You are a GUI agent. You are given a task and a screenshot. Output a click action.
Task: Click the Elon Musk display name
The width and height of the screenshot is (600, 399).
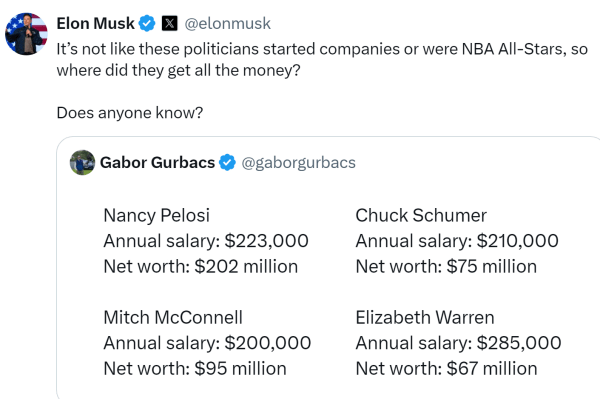coord(96,23)
